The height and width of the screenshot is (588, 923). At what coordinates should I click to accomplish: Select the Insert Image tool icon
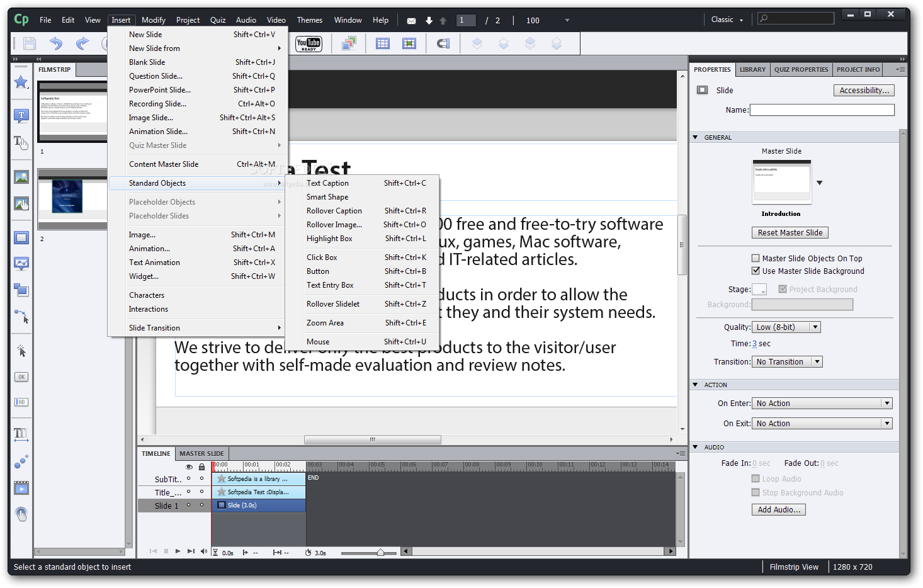tap(21, 178)
